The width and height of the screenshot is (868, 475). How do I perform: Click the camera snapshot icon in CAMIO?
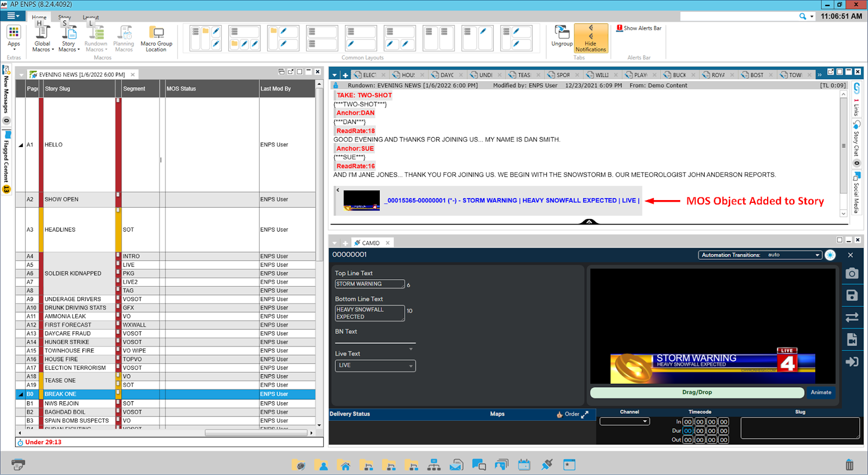852,273
